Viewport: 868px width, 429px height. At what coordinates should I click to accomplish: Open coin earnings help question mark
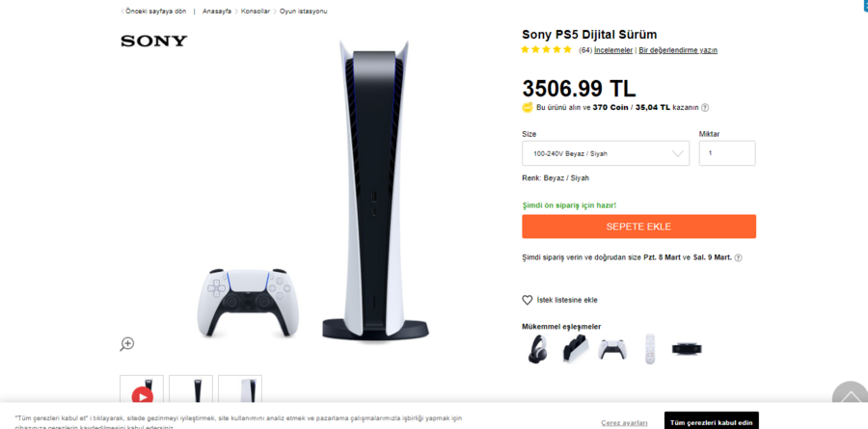(x=705, y=107)
